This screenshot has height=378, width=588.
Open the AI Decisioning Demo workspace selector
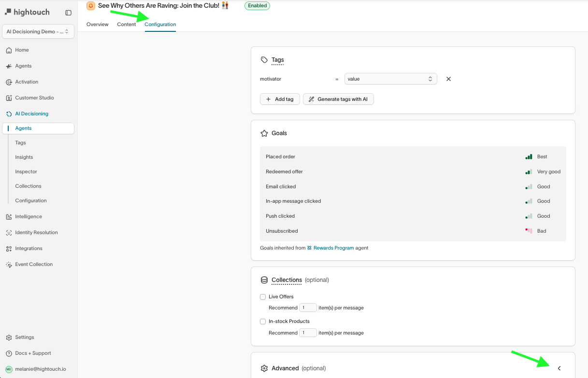pyautogui.click(x=38, y=31)
